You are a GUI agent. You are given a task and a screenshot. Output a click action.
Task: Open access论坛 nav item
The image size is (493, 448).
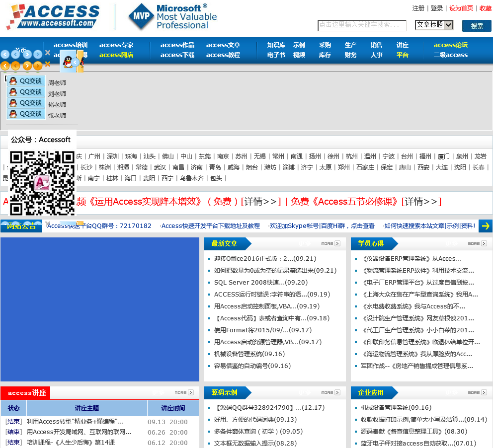tap(451, 45)
